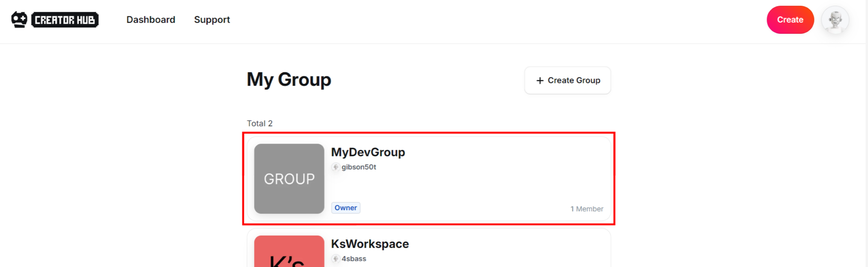Click the avatar icon beside 4sbass
This screenshot has width=868, height=267.
tap(335, 259)
